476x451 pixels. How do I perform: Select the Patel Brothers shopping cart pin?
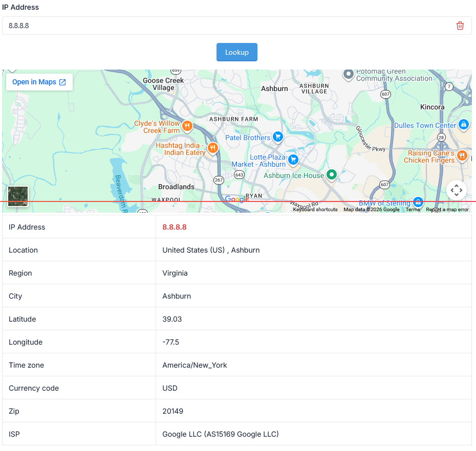click(278, 137)
